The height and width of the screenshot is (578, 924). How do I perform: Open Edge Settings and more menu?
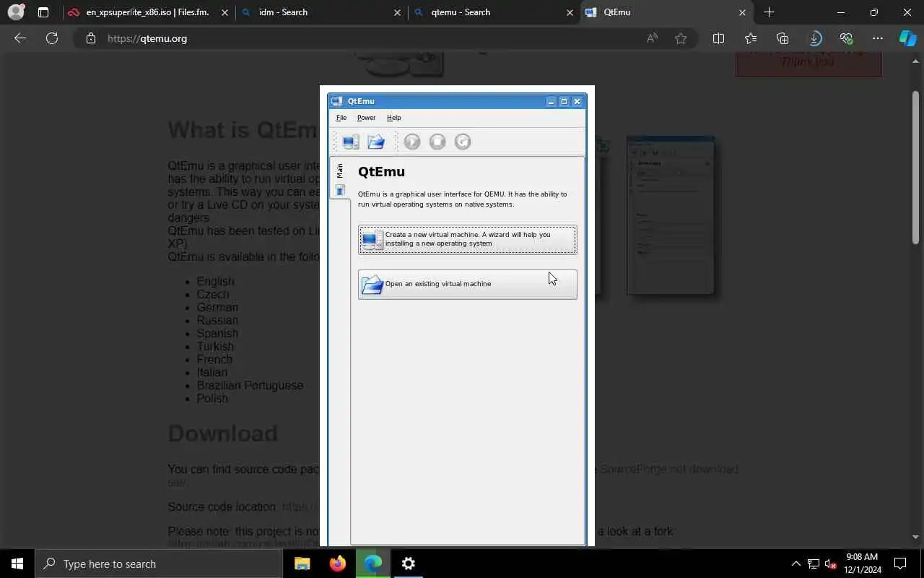[878, 38]
